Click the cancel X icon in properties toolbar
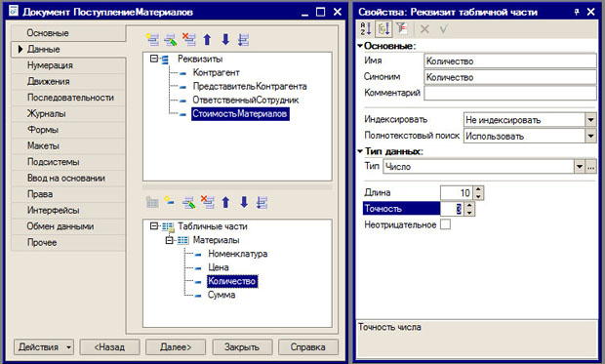This screenshot has width=605, height=364. point(424,29)
